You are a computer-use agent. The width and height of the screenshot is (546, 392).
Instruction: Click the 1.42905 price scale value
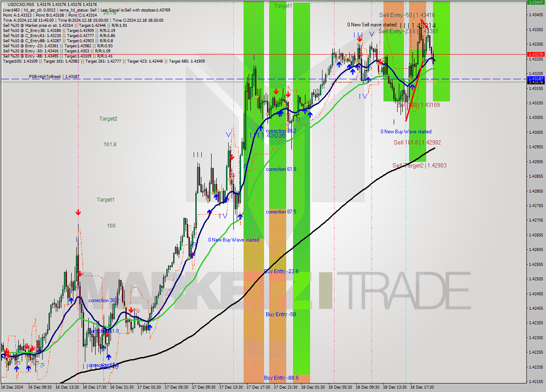(x=536, y=162)
